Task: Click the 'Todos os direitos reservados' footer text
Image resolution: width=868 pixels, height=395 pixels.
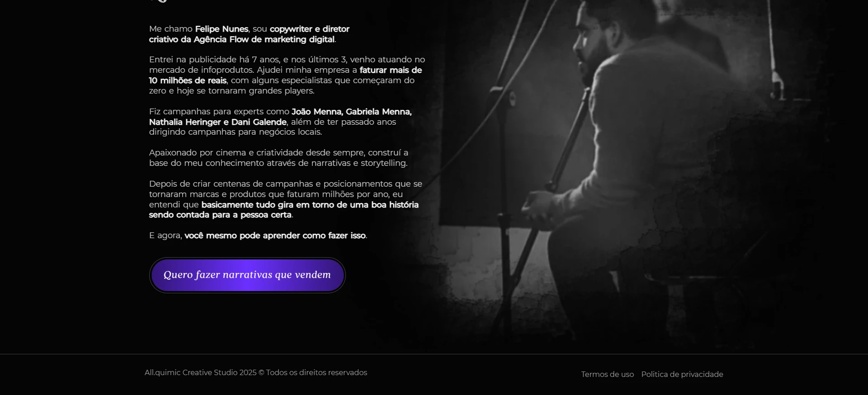Action: 316,372
